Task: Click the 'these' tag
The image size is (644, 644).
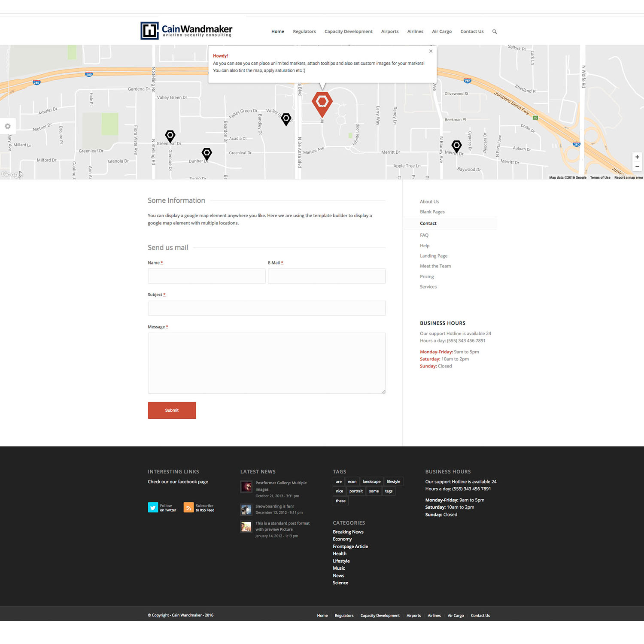Action: (340, 501)
